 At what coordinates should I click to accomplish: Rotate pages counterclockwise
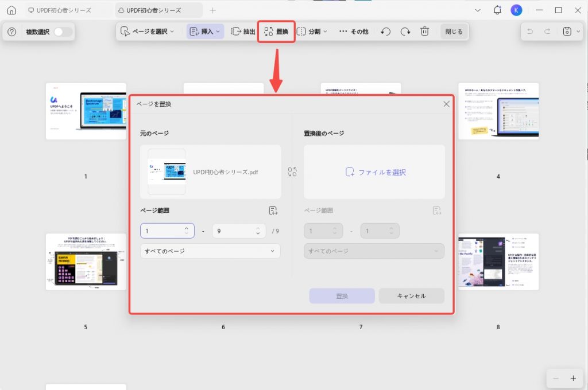coord(385,32)
